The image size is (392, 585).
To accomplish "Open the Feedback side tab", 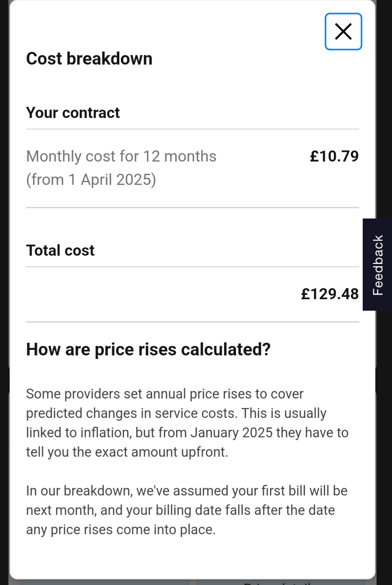I will (377, 264).
